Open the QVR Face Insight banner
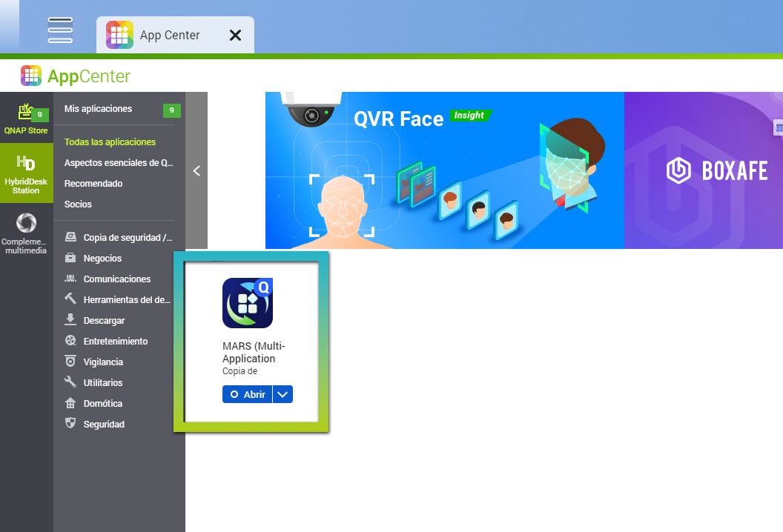This screenshot has height=532, width=783. 444,170
